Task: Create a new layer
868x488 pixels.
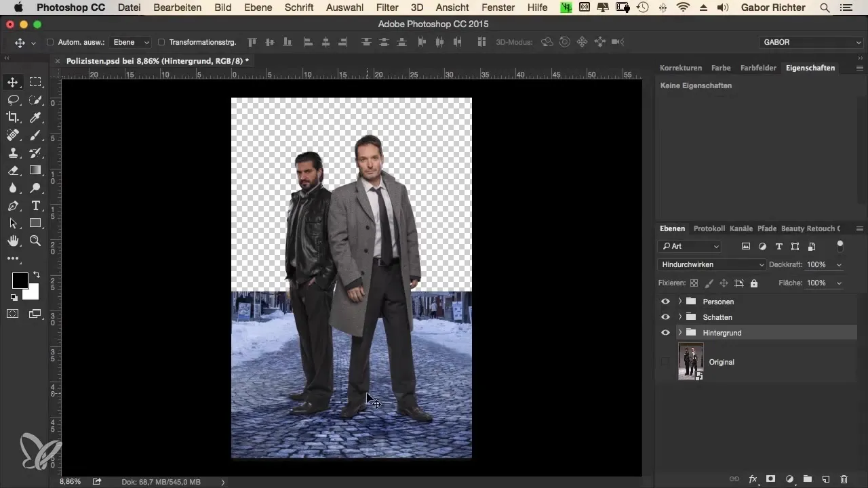Action: click(826, 479)
